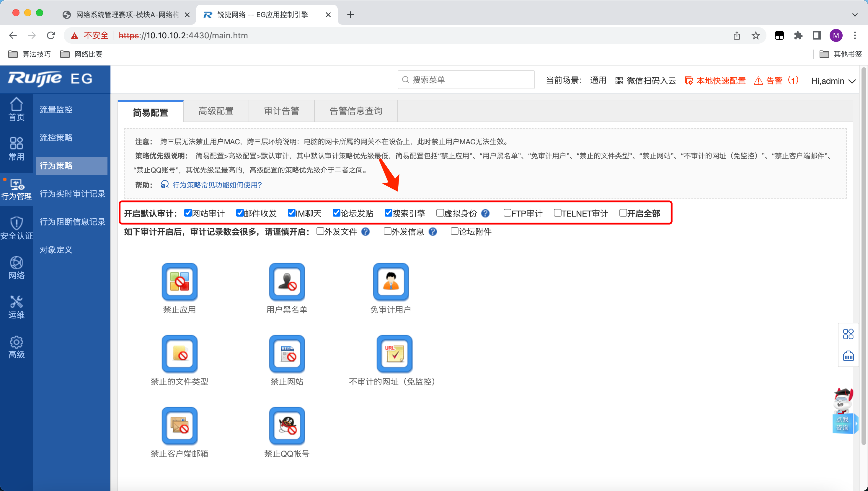Image resolution: width=868 pixels, height=491 pixels.
Task: Open the 禁止网站 blocked website icon
Action: pyautogui.click(x=287, y=353)
